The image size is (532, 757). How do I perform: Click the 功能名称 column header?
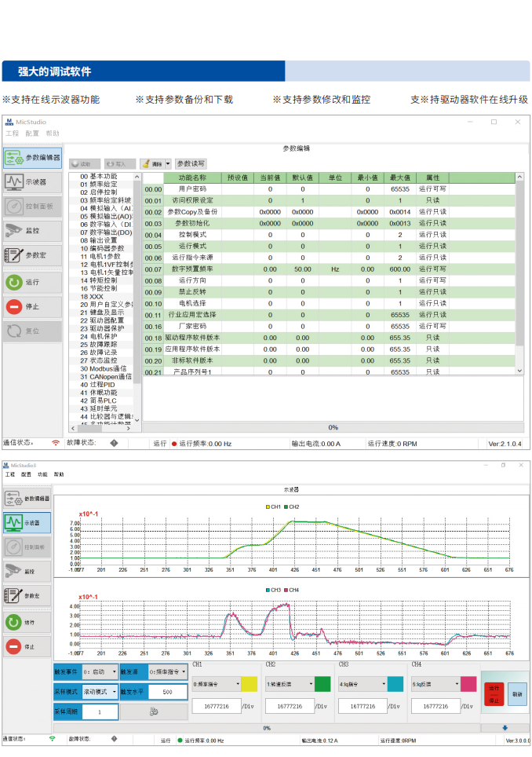[192, 177]
